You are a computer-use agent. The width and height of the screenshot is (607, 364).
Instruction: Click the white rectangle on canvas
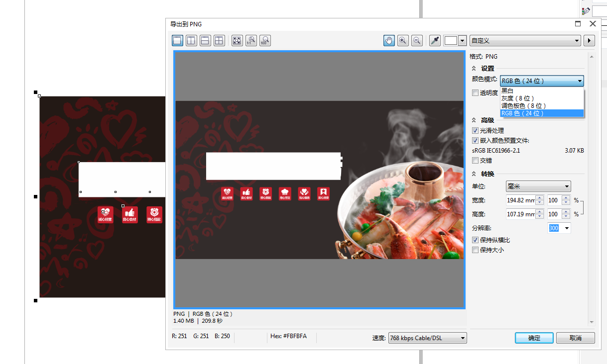click(122, 180)
